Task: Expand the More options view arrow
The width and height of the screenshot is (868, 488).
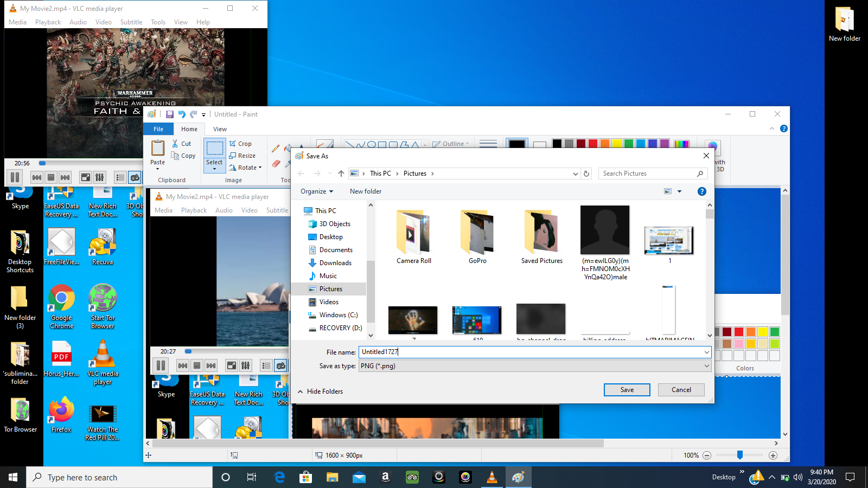Action: [x=679, y=191]
